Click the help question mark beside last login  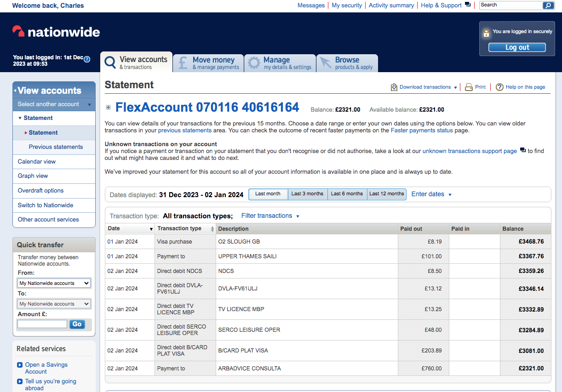pos(87,59)
